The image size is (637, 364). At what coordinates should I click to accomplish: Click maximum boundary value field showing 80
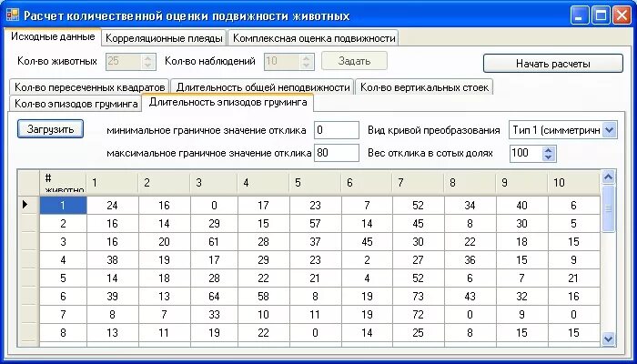[x=337, y=153]
